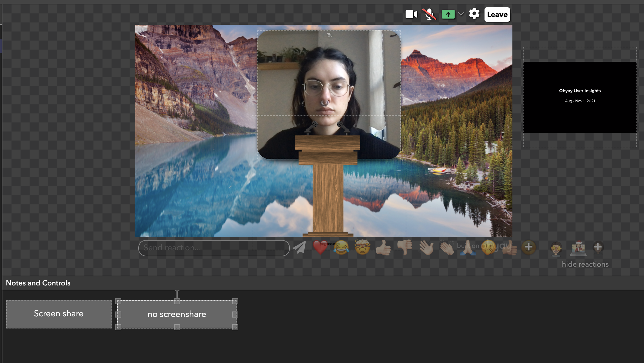Add avatar sticker with dark plus
This screenshot has height=363, width=644.
[x=598, y=247]
